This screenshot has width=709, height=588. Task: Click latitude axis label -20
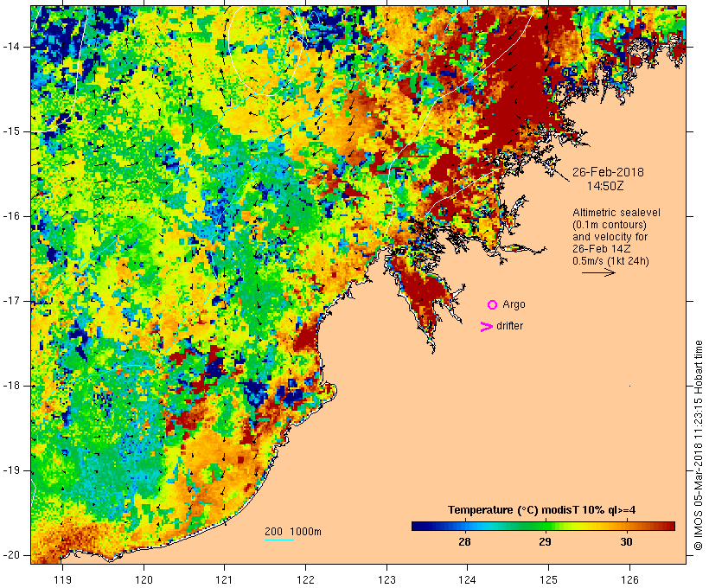click(10, 555)
